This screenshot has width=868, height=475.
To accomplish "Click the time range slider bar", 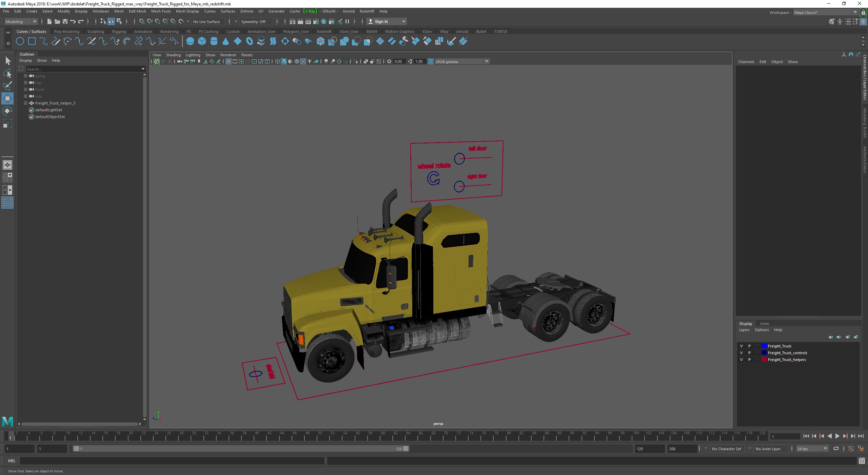I will tap(241, 449).
